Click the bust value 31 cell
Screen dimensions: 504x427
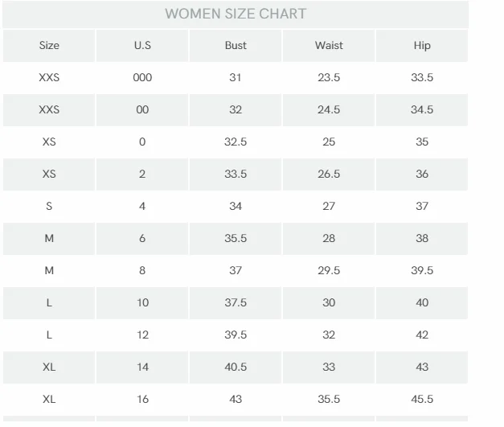click(236, 78)
